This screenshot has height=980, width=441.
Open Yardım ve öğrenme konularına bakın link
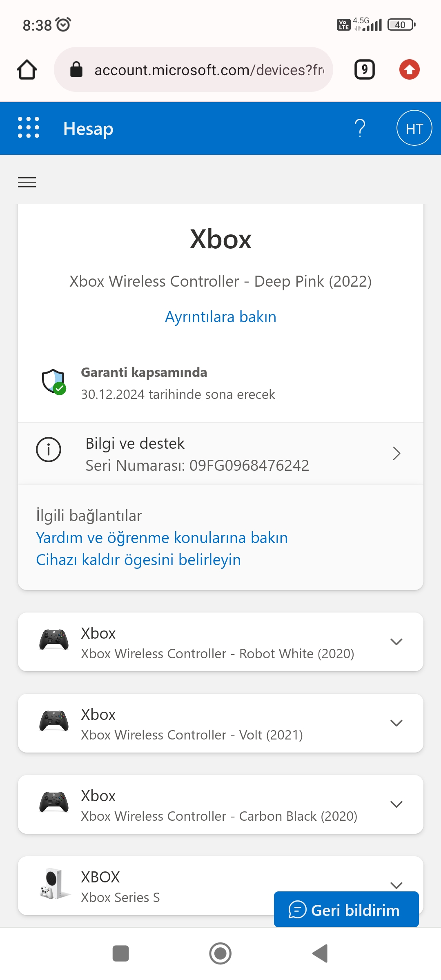click(162, 538)
